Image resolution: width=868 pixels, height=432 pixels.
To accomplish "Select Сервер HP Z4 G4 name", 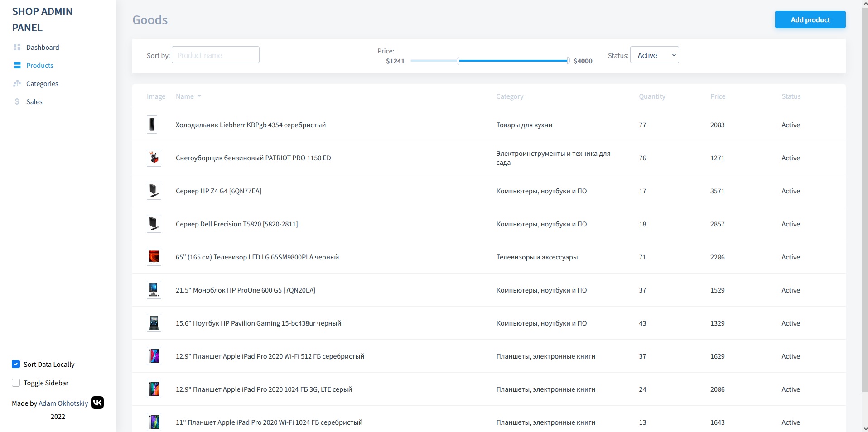I will [218, 191].
